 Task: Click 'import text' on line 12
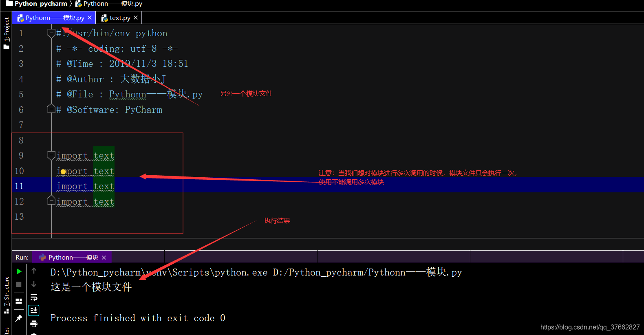coord(85,202)
